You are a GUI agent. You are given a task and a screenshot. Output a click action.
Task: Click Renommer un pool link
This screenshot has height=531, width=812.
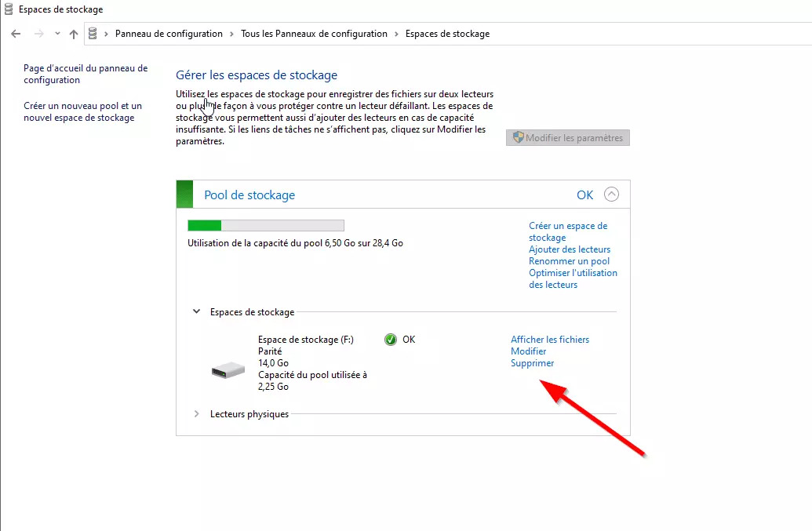coord(569,261)
